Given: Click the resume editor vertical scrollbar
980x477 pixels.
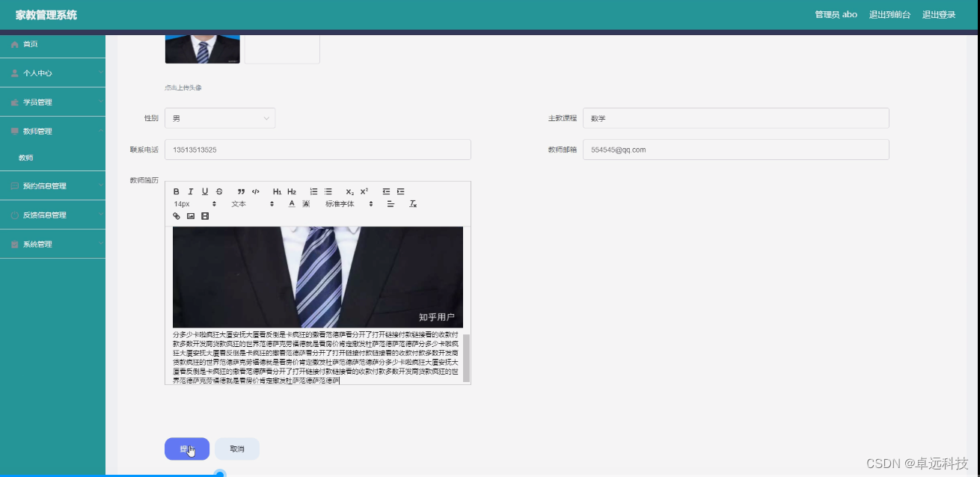Looking at the screenshot, I should click(x=467, y=358).
